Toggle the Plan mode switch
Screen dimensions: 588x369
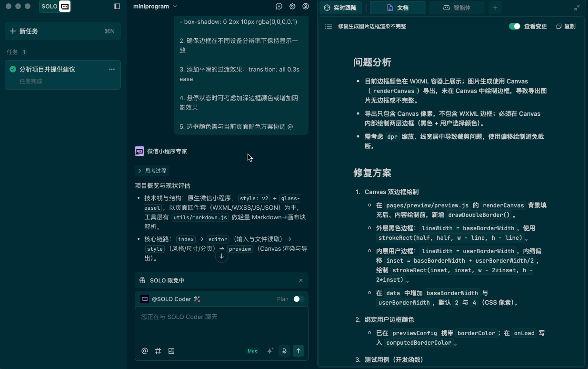pos(299,299)
